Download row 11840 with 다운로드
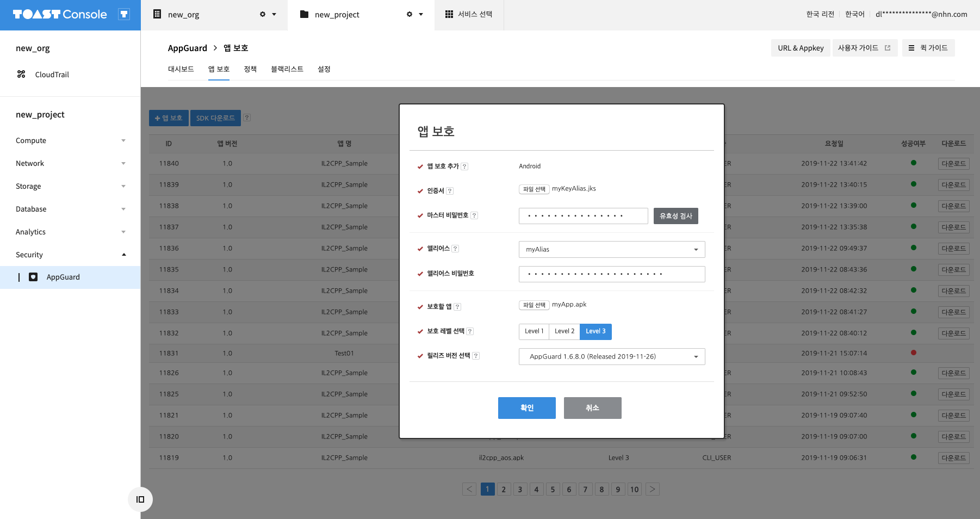Image resolution: width=980 pixels, height=519 pixels. click(954, 164)
